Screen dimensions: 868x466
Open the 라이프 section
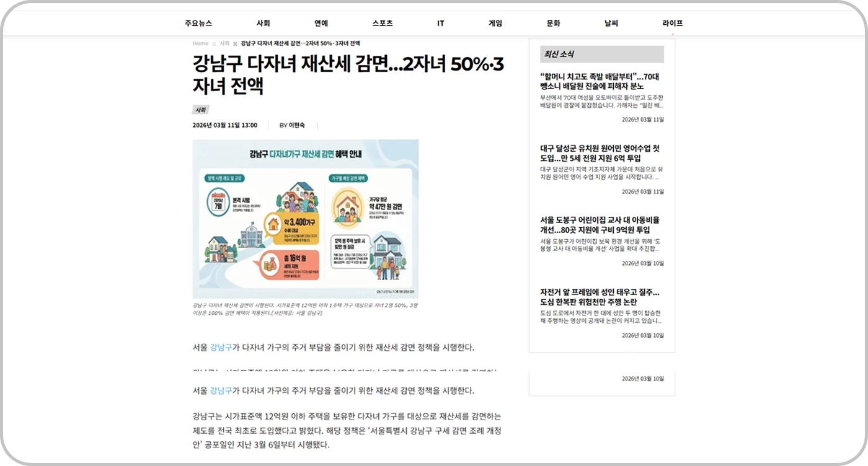pos(673,24)
